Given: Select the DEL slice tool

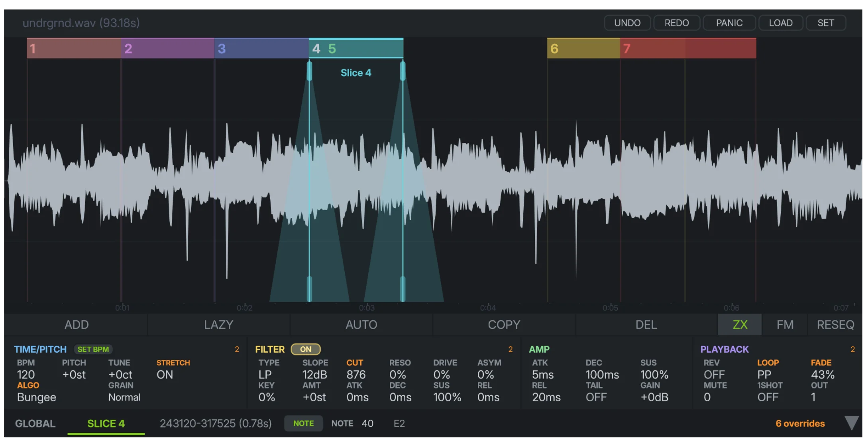Looking at the screenshot, I should point(646,324).
